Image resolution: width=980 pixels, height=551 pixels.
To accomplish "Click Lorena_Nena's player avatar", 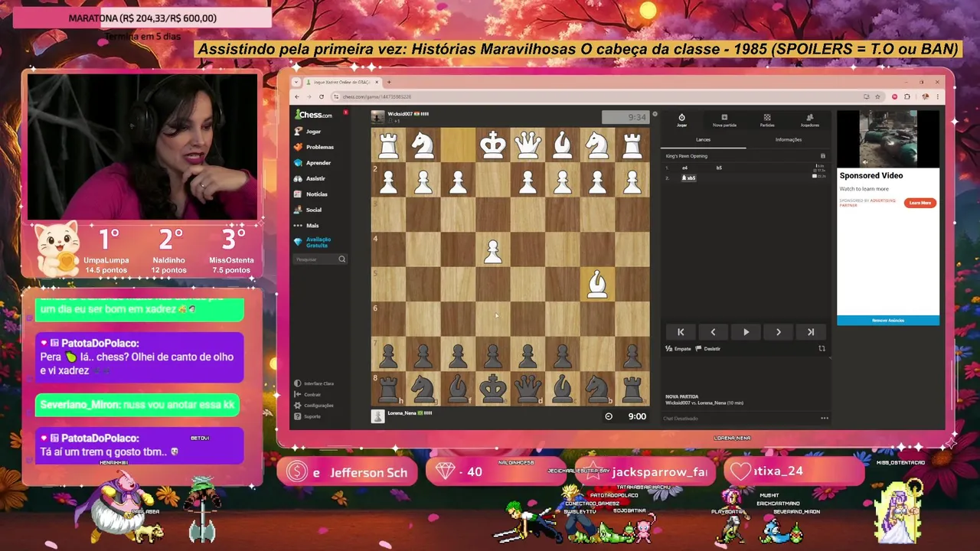I will tap(377, 416).
